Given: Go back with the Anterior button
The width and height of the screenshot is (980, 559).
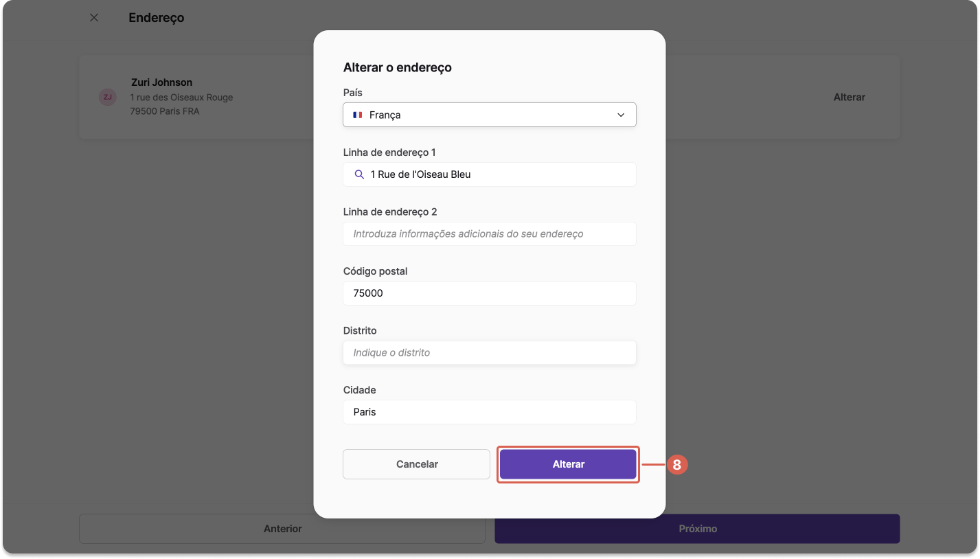Looking at the screenshot, I should (283, 529).
